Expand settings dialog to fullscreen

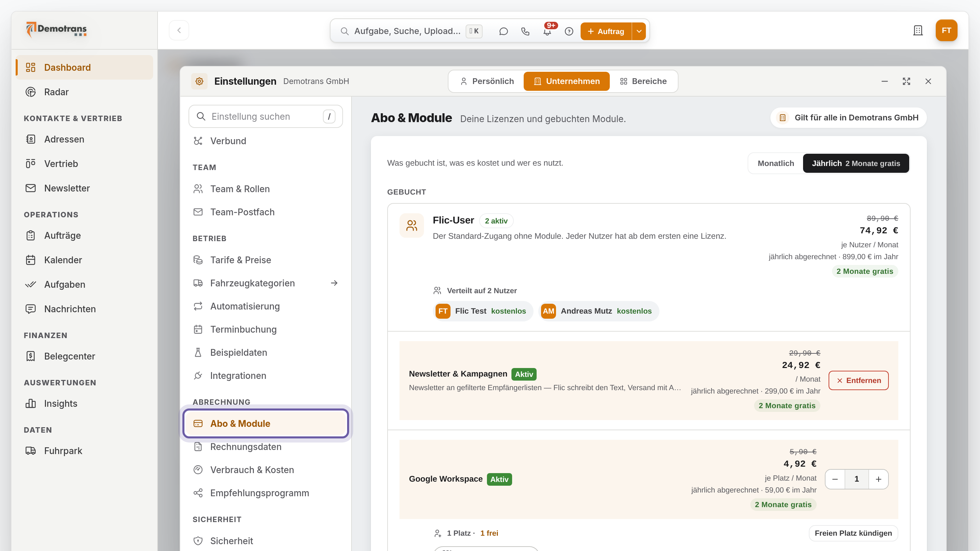pos(906,81)
